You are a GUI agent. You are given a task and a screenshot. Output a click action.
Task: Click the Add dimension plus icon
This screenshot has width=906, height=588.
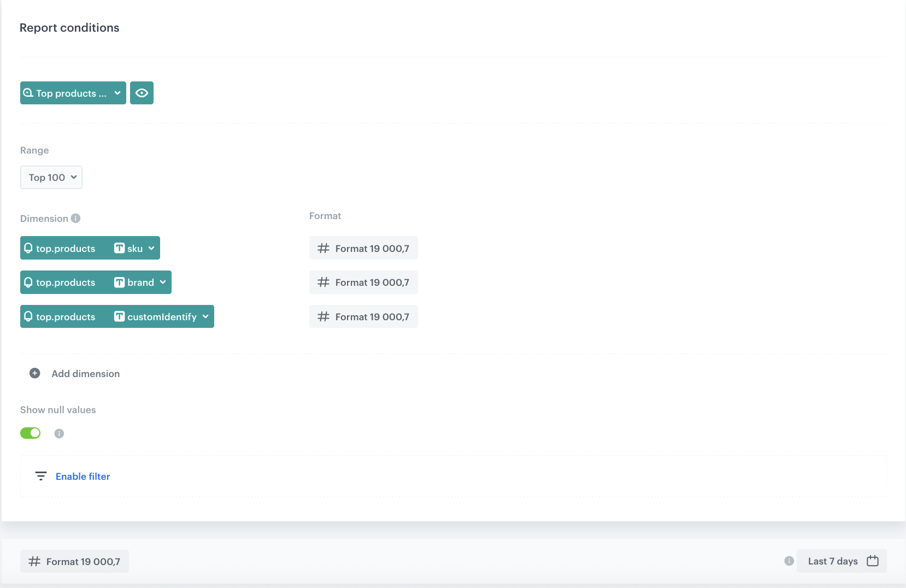(35, 373)
